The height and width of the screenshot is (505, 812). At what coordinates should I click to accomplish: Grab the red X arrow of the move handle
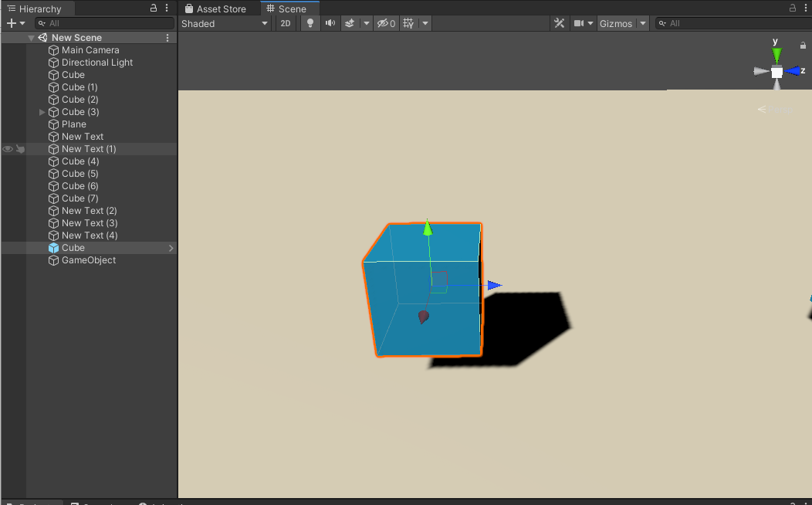point(424,317)
